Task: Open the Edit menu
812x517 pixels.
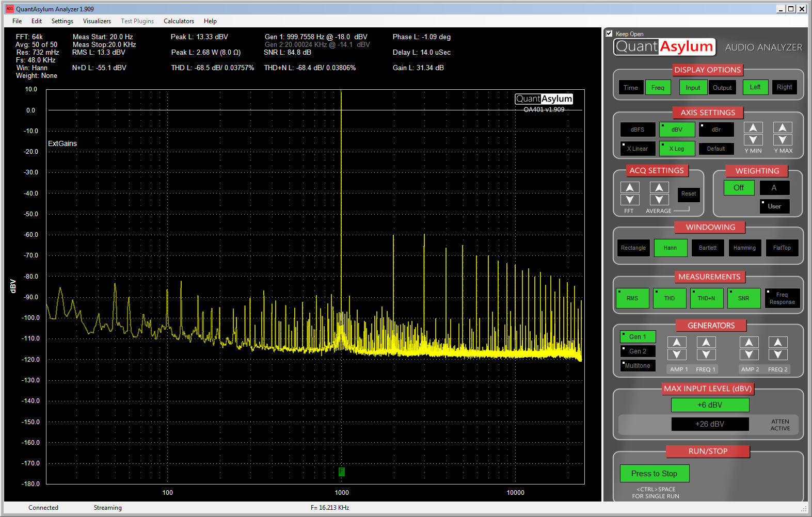Action: (x=37, y=21)
